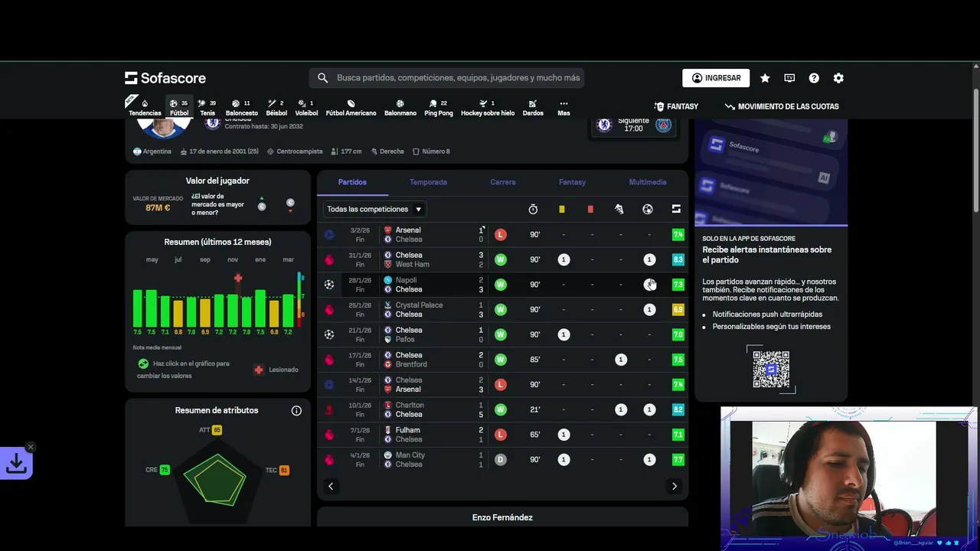Switch to the Temporada tab
This screenshot has height=551, width=980.
pos(428,182)
